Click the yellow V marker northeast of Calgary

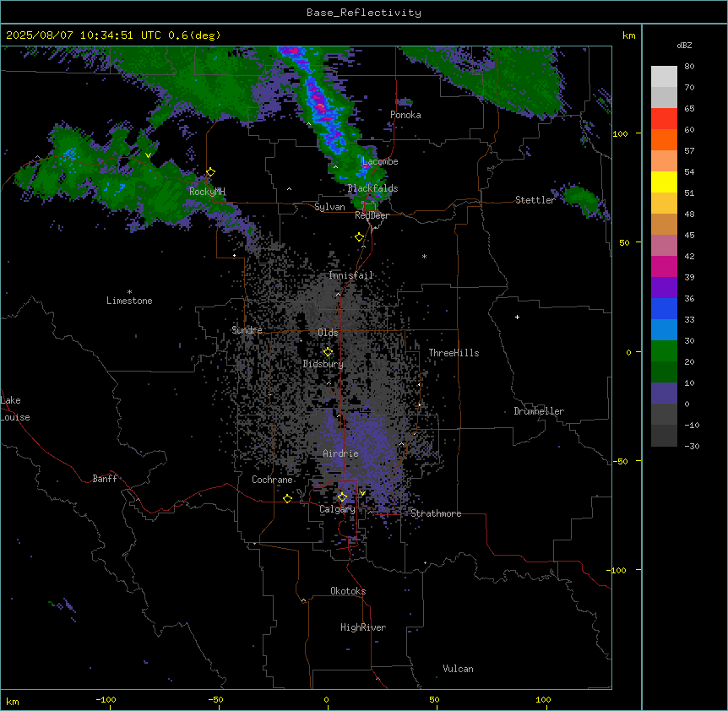362,493
